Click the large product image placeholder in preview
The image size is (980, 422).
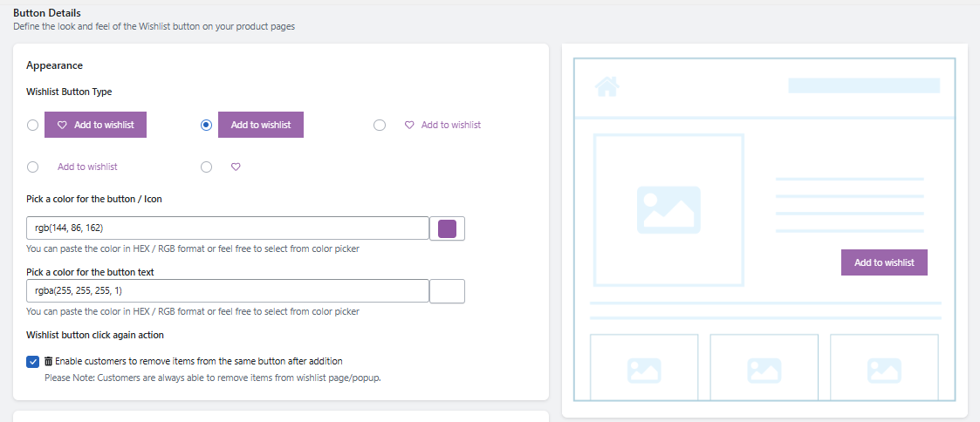click(668, 210)
